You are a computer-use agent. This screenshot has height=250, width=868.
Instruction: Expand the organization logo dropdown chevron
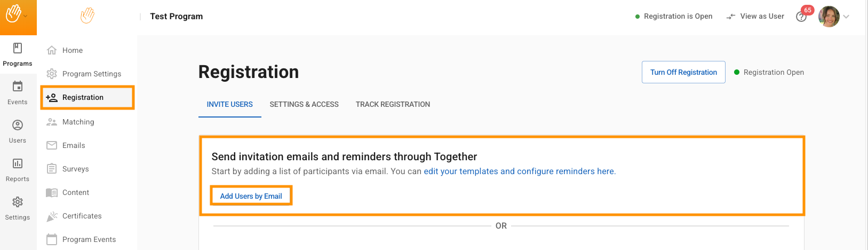(26, 16)
